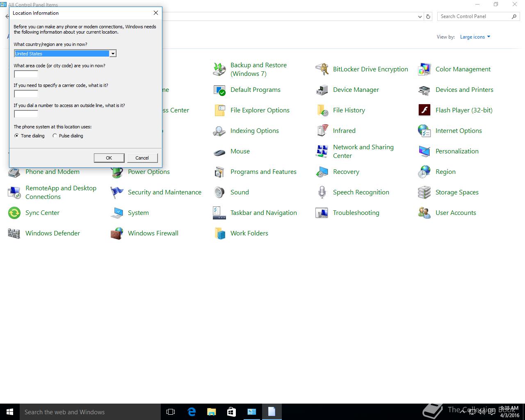Open Task View on the taskbar
This screenshot has width=525, height=420.
coord(171,412)
